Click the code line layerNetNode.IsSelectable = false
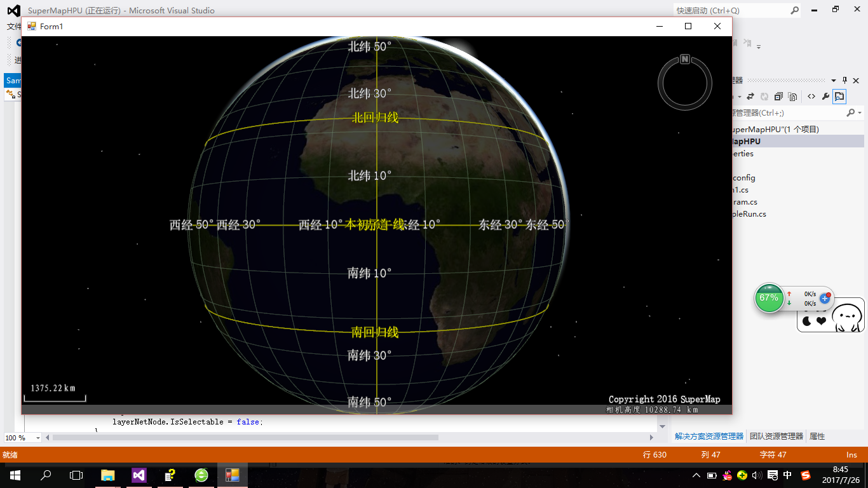This screenshot has height=488, width=868. tap(187, 421)
